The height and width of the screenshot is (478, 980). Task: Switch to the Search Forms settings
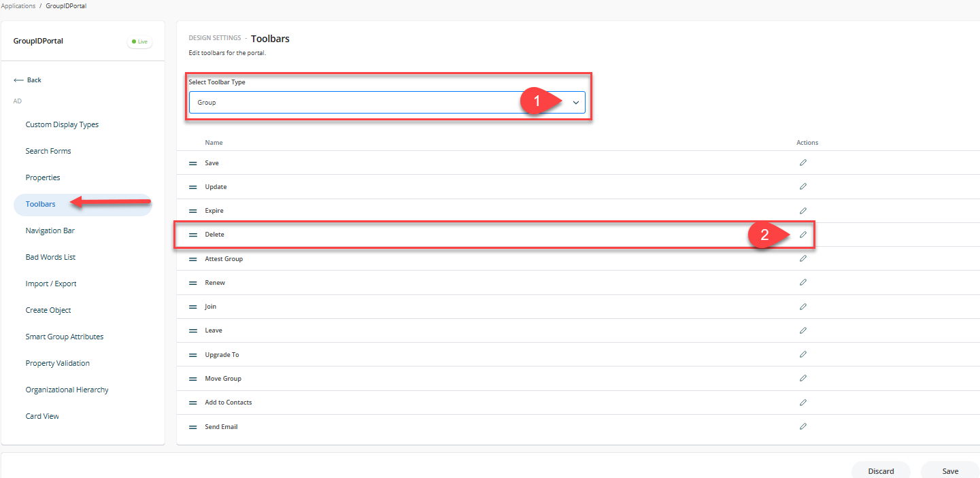click(48, 150)
